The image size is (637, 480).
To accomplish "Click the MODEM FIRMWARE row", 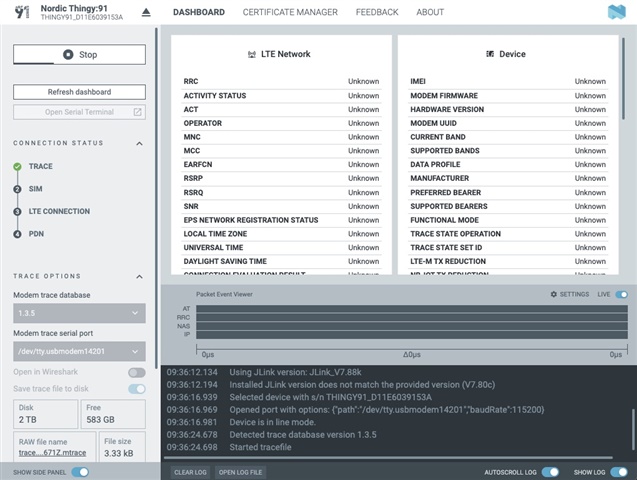I will tap(508, 96).
